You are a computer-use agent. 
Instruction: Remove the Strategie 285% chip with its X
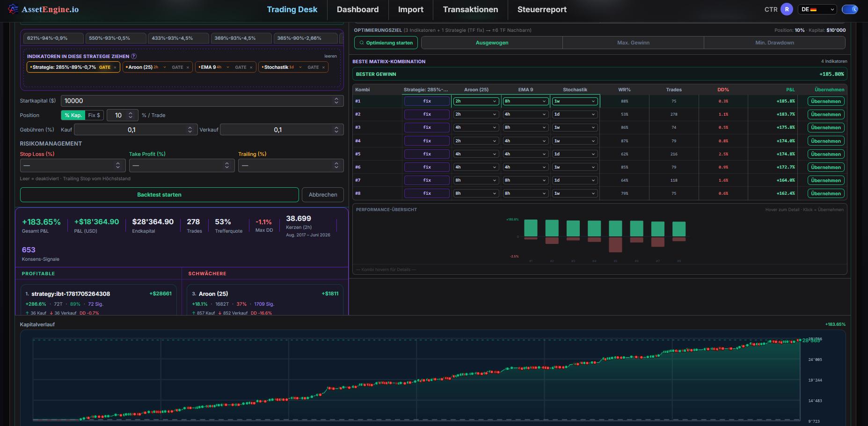tap(115, 67)
